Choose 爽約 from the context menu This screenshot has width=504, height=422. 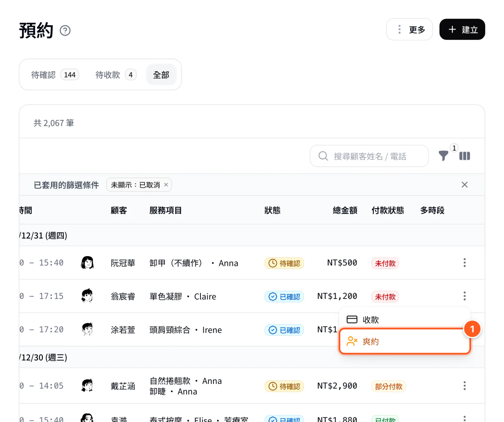point(405,341)
